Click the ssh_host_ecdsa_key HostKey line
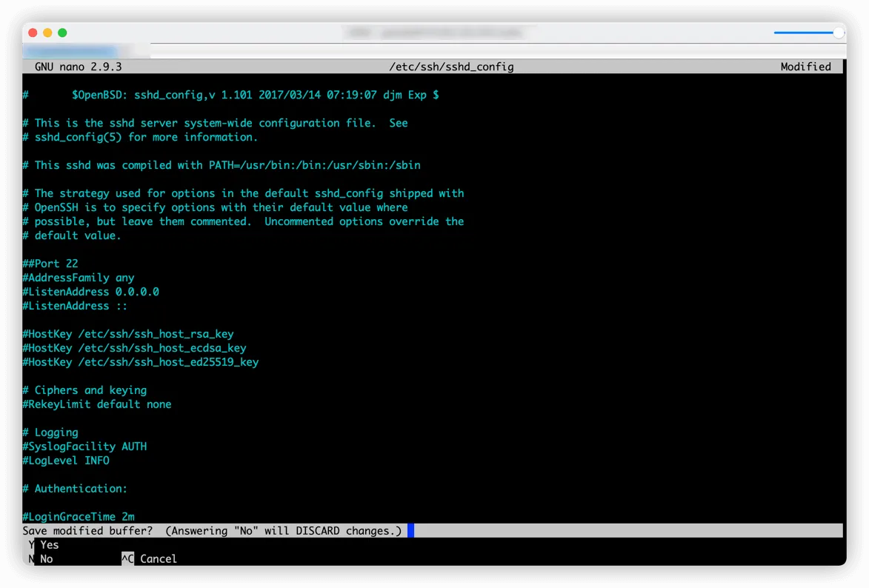This screenshot has width=869, height=588. pyautogui.click(x=135, y=348)
